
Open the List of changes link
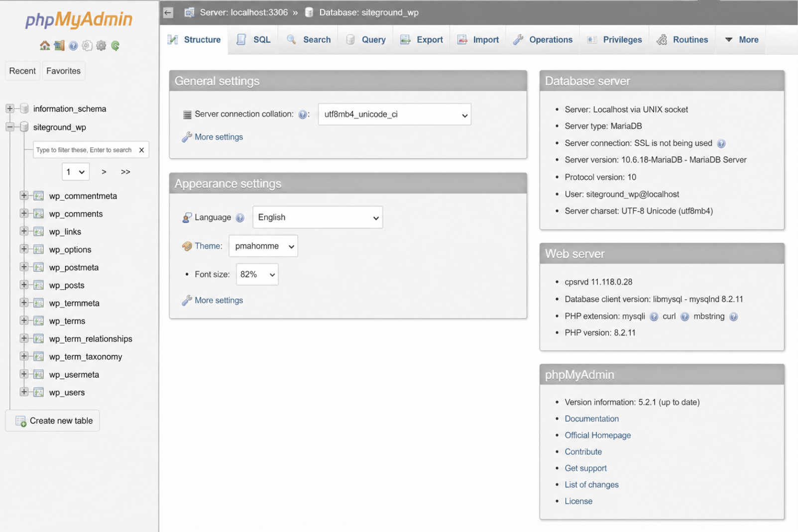(x=591, y=484)
